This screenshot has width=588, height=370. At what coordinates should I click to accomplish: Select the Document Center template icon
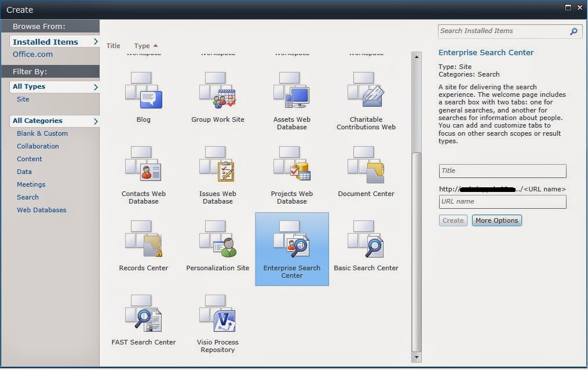366,164
